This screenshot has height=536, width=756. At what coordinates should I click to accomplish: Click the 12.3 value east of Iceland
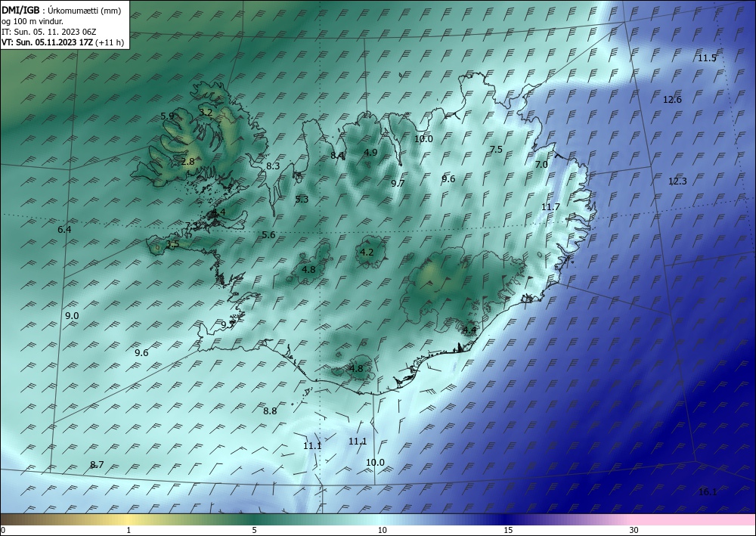(x=677, y=181)
